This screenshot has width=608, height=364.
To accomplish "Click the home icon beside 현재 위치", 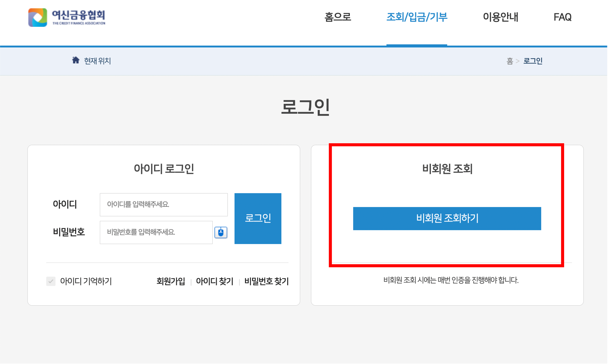I will (76, 60).
